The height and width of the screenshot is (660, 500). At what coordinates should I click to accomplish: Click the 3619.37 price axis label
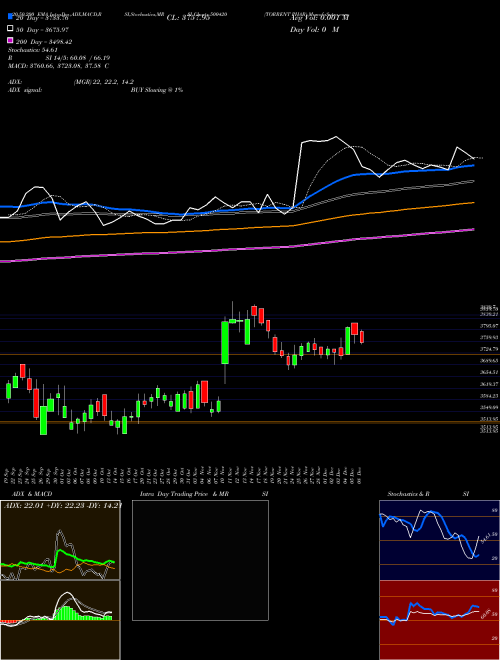489,384
